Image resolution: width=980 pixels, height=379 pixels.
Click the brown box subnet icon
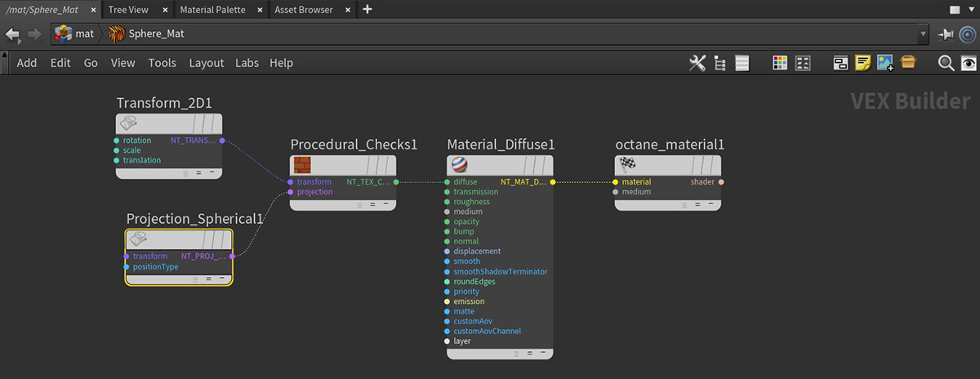(907, 63)
